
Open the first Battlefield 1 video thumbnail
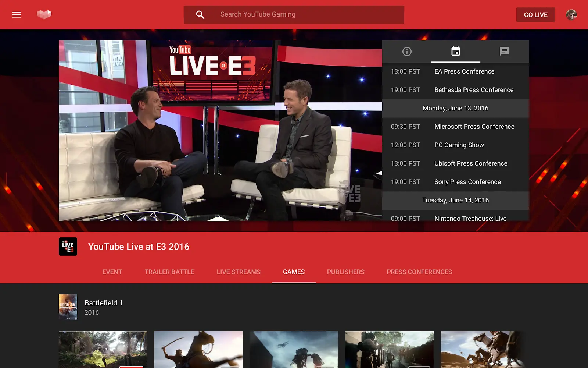(x=103, y=349)
